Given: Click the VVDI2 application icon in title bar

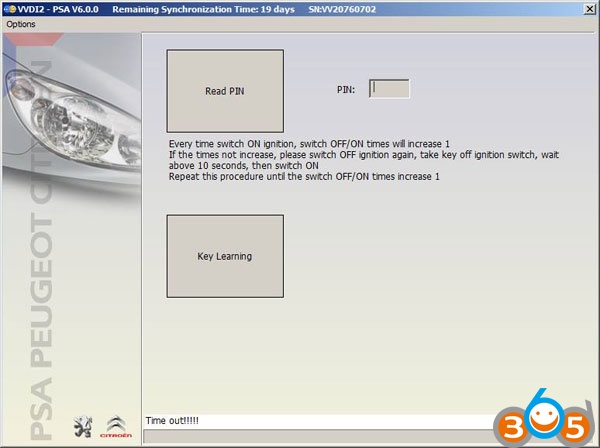Looking at the screenshot, I should point(7,7).
